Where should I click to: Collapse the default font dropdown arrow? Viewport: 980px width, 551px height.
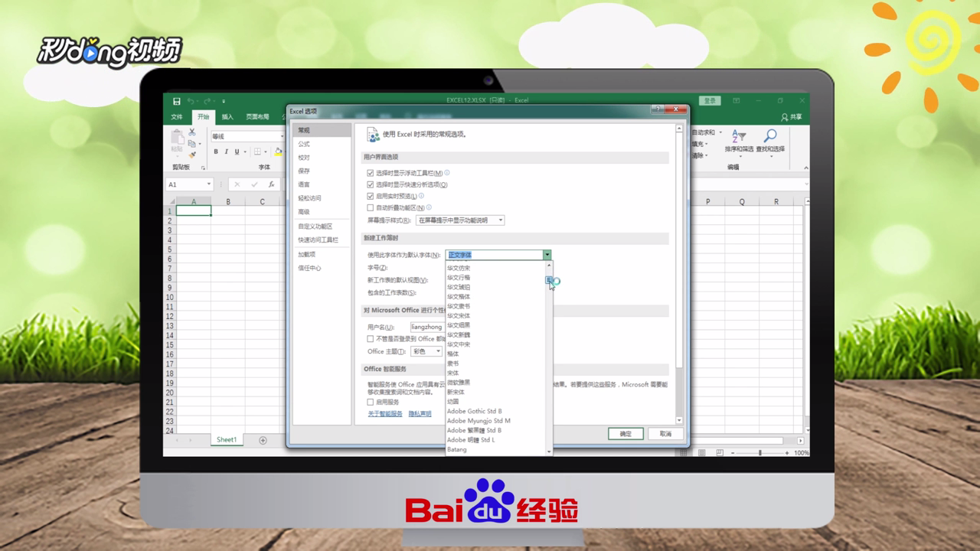(547, 255)
